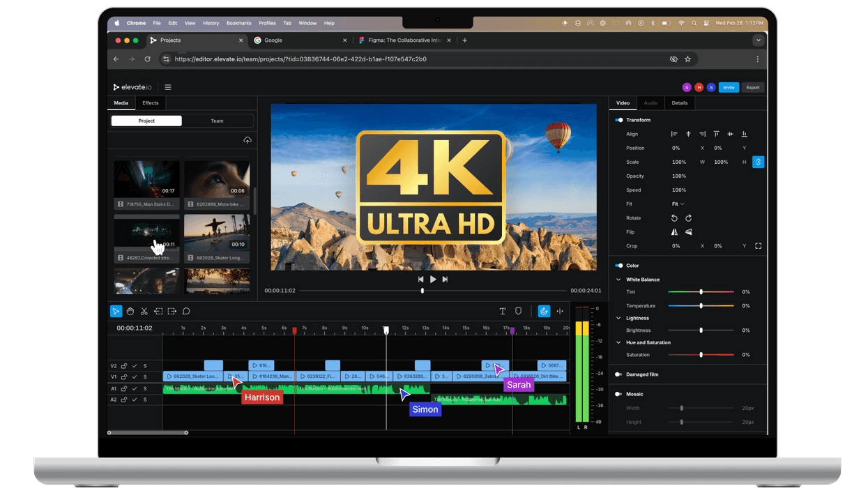Click the upload to cloud icon

[248, 141]
